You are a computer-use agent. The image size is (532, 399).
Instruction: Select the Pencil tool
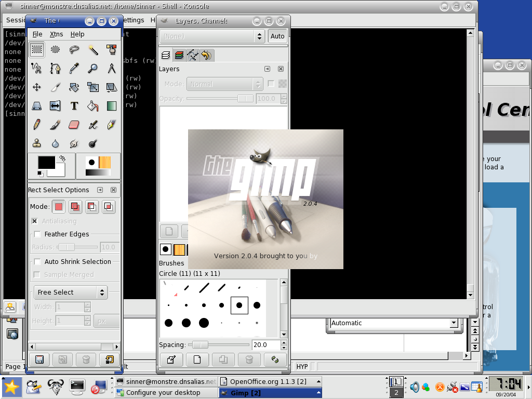[37, 125]
